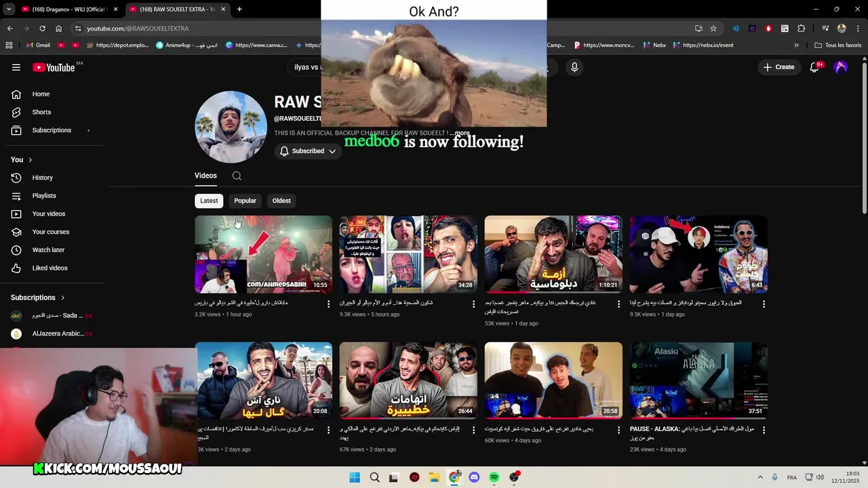Open Playlists in the sidebar
The image size is (868, 488).
(44, 196)
